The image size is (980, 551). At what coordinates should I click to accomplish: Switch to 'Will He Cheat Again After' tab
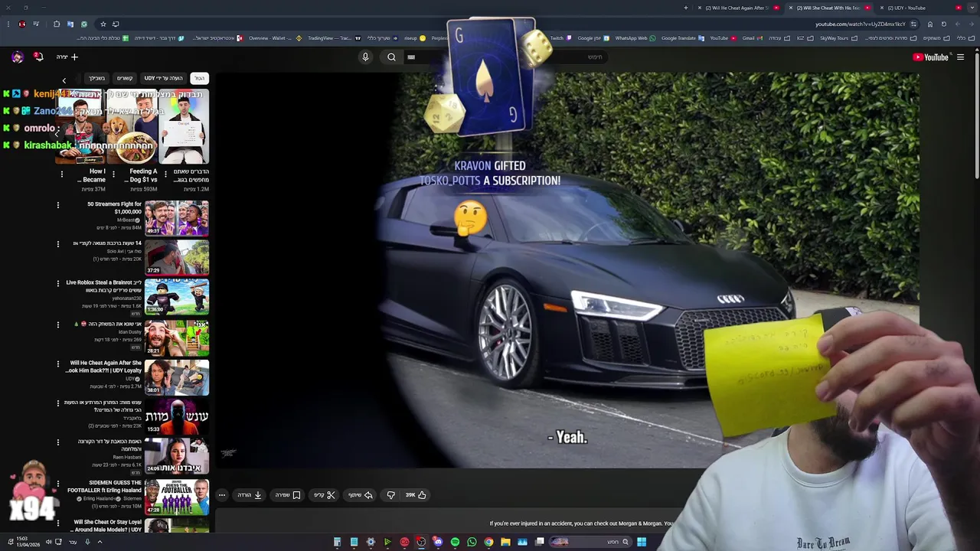pos(739,8)
